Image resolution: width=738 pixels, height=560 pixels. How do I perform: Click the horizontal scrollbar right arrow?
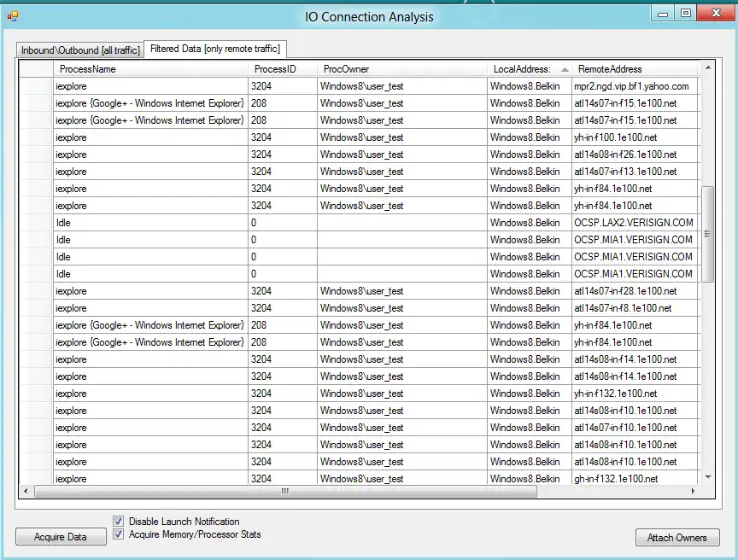click(x=694, y=491)
